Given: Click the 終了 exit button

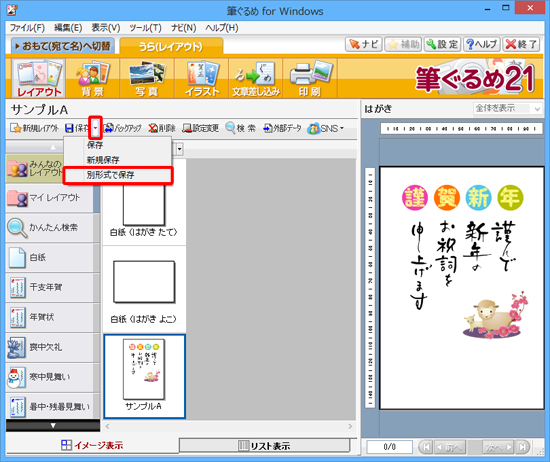Looking at the screenshot, I should tap(521, 45).
